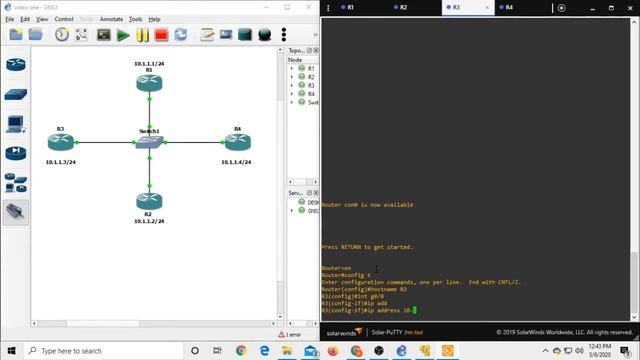Click the New blank project icon in GNS3

(x=16, y=35)
